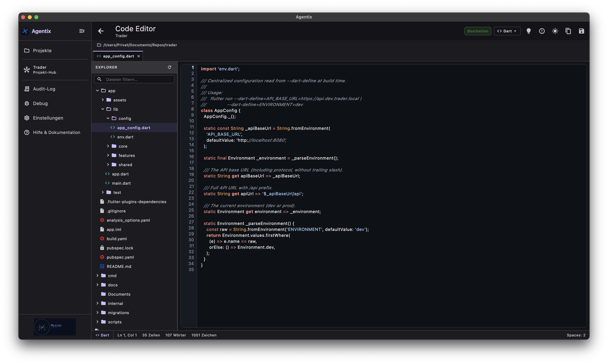The height and width of the screenshot is (364, 608).
Task: Click the Ln 1, Col 1 status entry
Action: coord(127,335)
